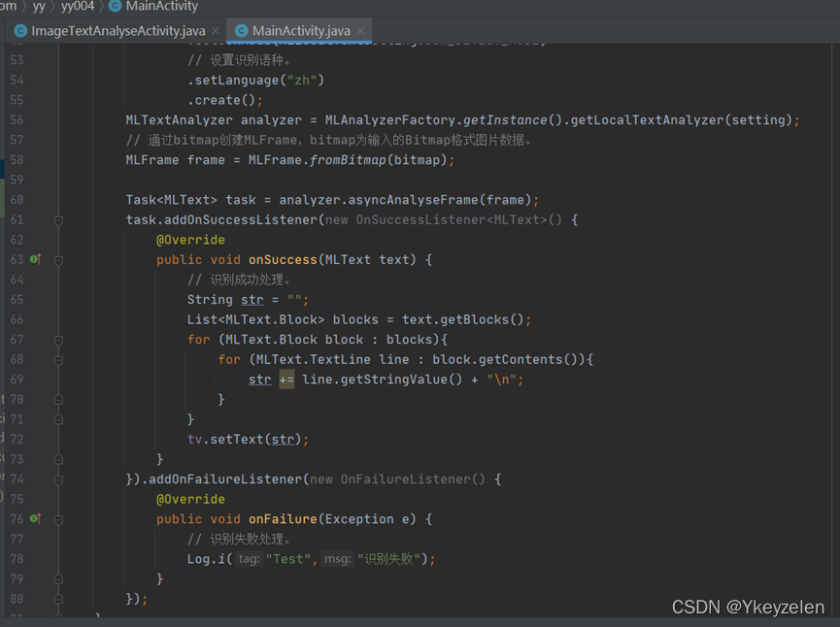Click the yy004 breadcrumb package
The width and height of the screenshot is (840, 627).
pos(78,6)
